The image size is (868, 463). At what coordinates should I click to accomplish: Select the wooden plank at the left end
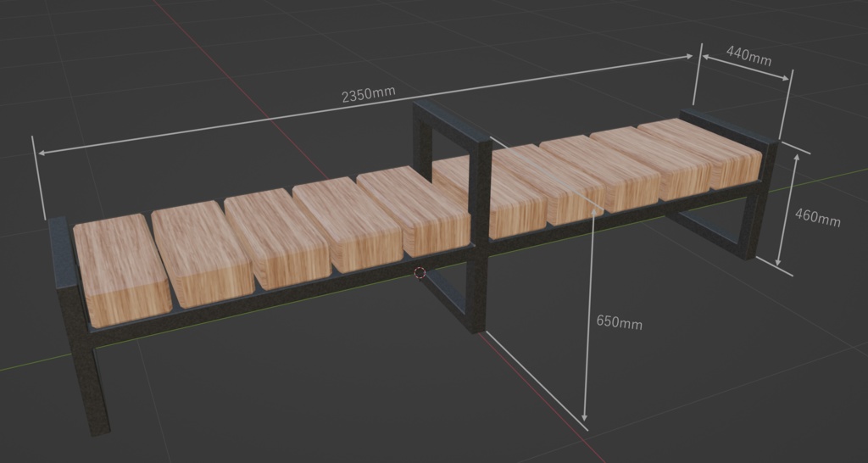(122, 271)
